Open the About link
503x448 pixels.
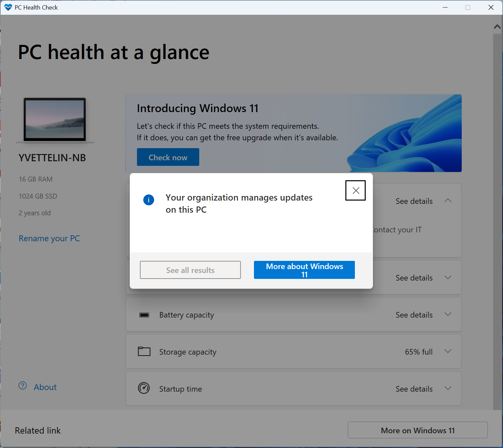click(x=45, y=387)
